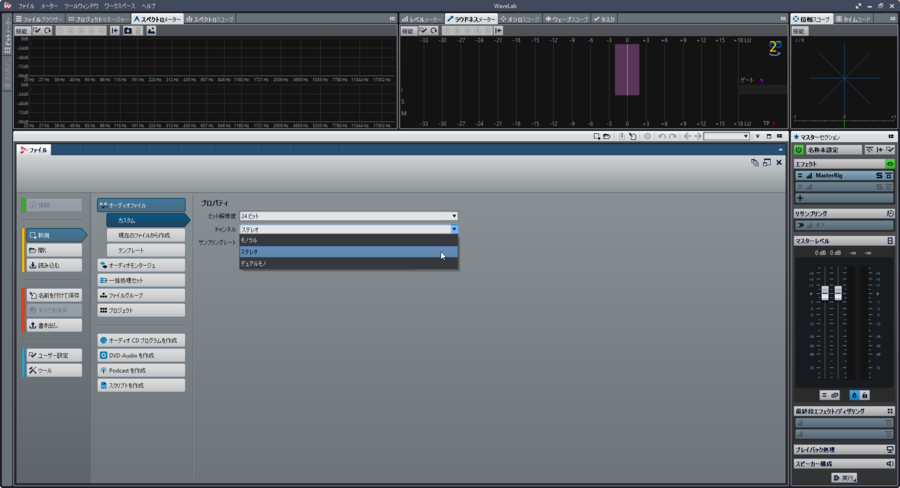Image resolution: width=900 pixels, height=488 pixels.
Task: Click the undo arrow in toolbar
Action: (662, 136)
